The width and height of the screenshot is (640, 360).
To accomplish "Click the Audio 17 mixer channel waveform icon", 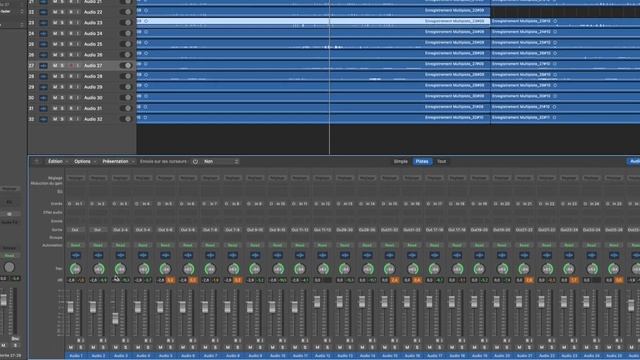I will [x=435, y=256].
